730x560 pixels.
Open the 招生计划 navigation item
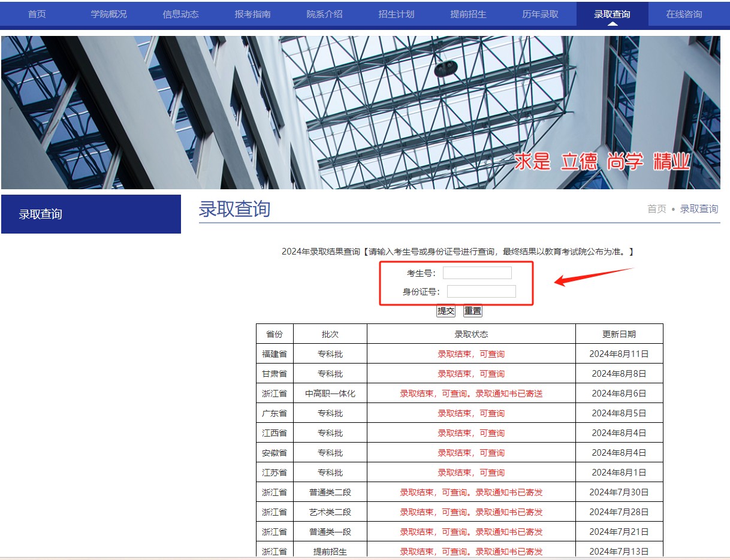[x=396, y=14]
